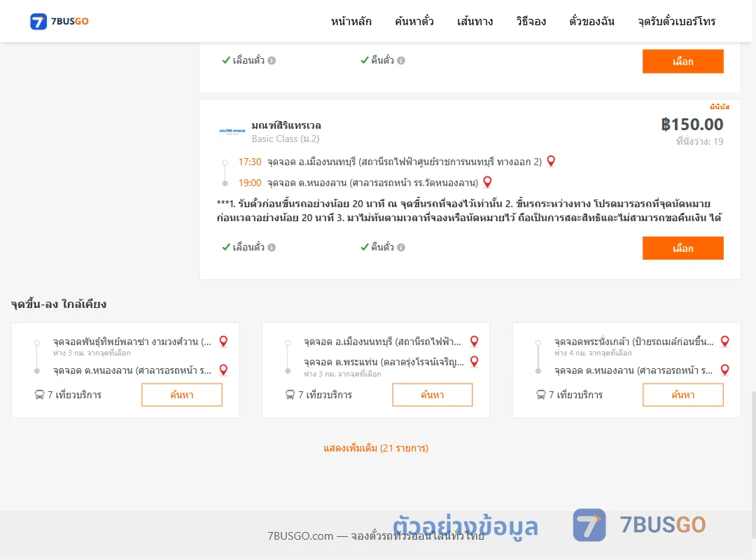Open the 7BUSGO logo home link
Image resolution: width=756 pixels, height=560 pixels.
tap(59, 21)
